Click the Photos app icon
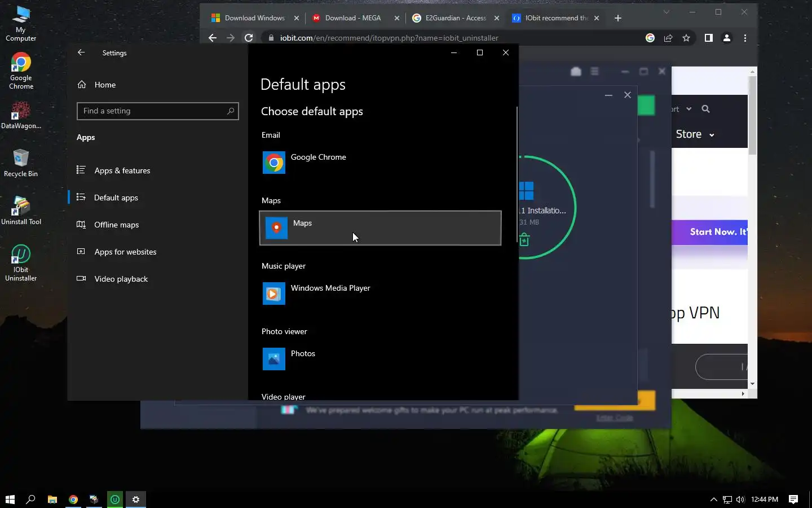Image resolution: width=812 pixels, height=508 pixels. tap(274, 360)
